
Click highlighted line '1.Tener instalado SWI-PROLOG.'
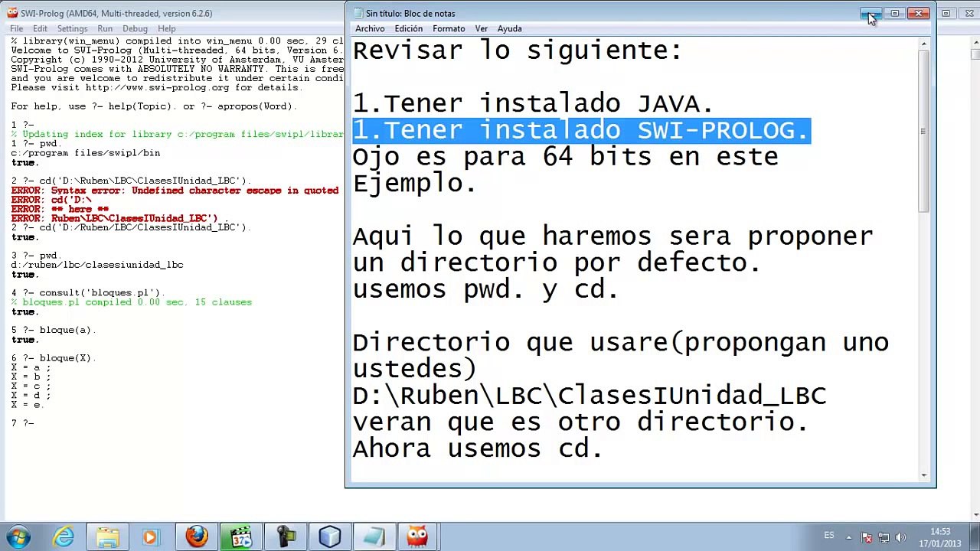(581, 130)
